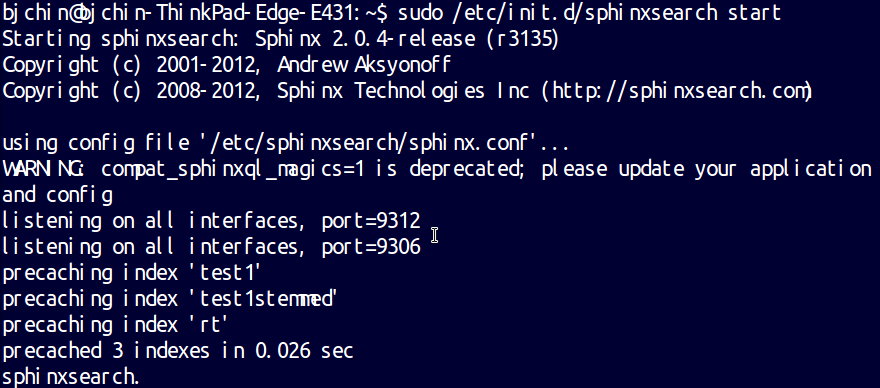Click 'Starting sphinxsearch:' text
880x388 pixels.
coord(123,39)
